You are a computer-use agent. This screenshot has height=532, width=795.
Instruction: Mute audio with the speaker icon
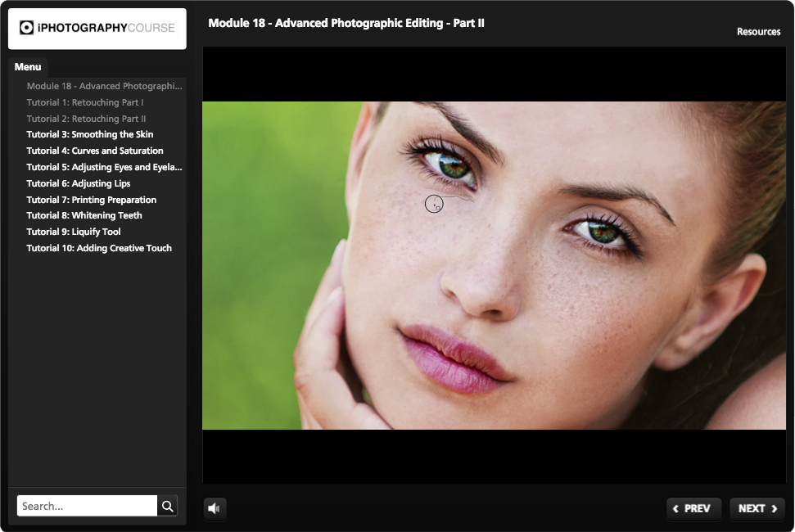click(215, 508)
